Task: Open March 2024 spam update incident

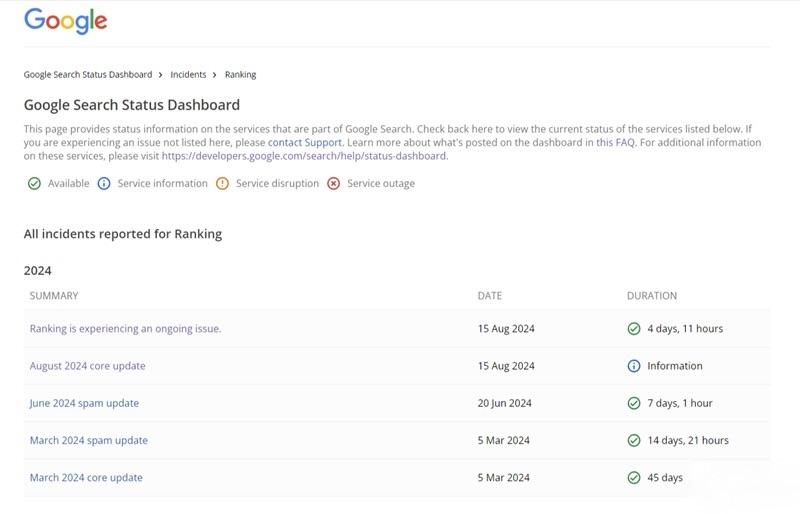Action: pos(89,440)
